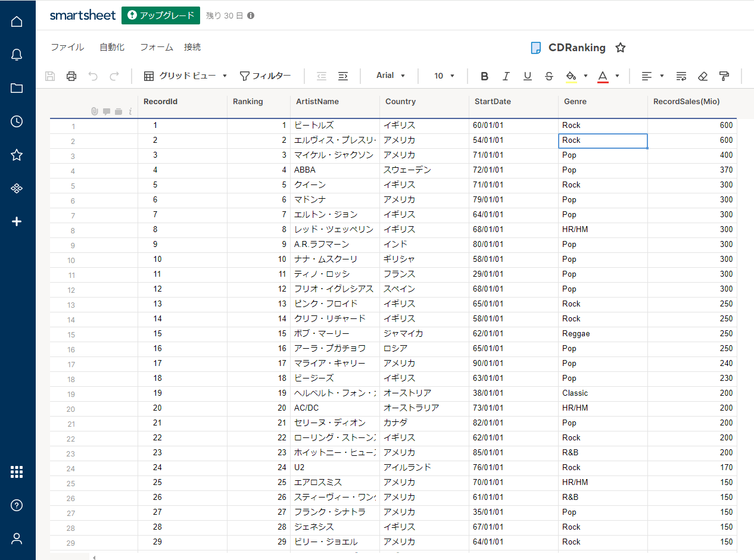Open the Grid View dropdown
This screenshot has width=754, height=560.
tap(186, 76)
